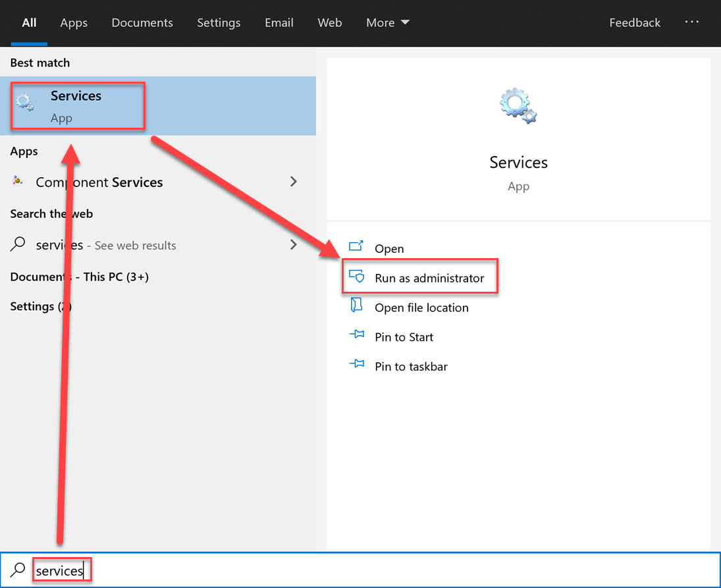Click the web search magnifier icon beside services

(18, 245)
